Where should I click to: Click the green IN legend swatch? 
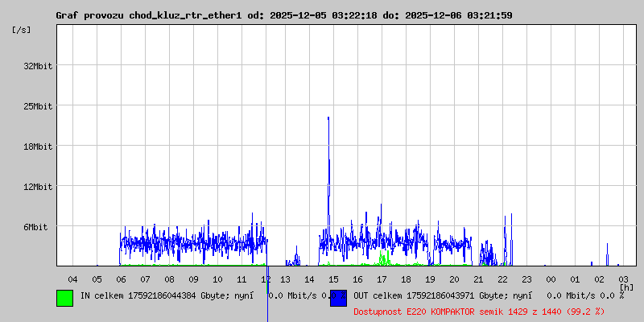[64, 297]
